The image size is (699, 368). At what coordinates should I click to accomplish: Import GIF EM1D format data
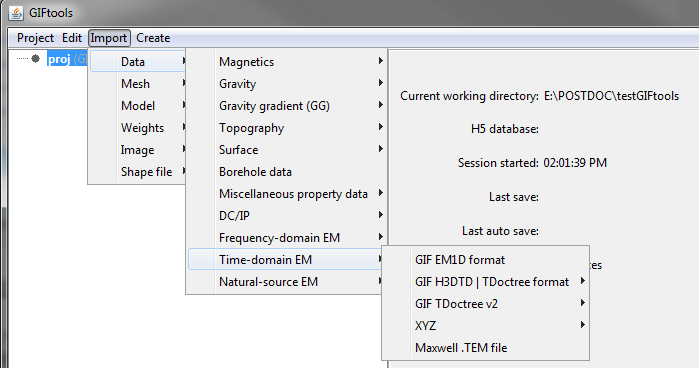click(x=485, y=260)
